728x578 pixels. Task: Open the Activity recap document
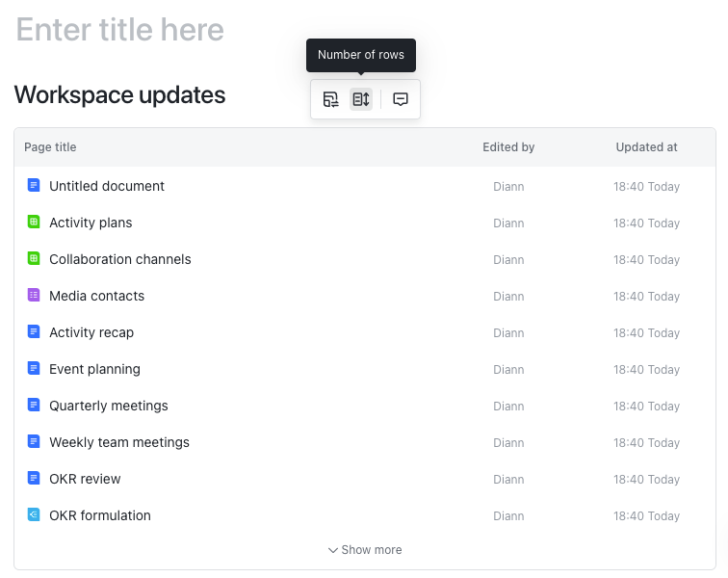pos(91,332)
